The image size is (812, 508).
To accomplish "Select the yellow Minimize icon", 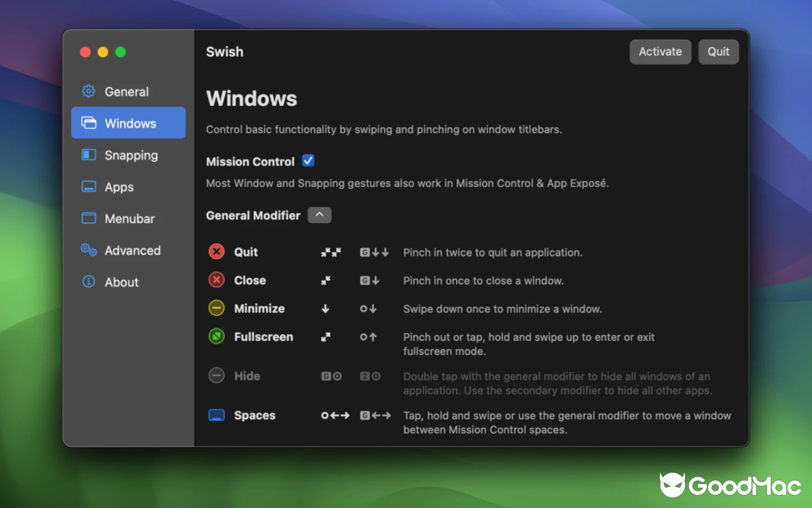I will [x=216, y=309].
